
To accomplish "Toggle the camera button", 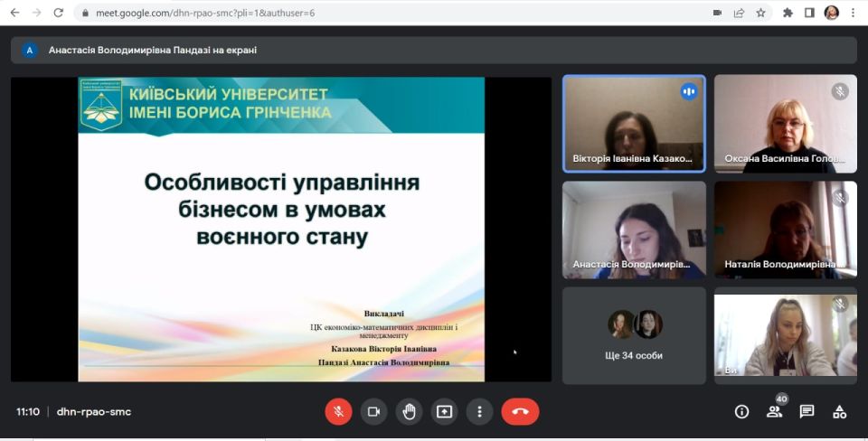I will (373, 412).
